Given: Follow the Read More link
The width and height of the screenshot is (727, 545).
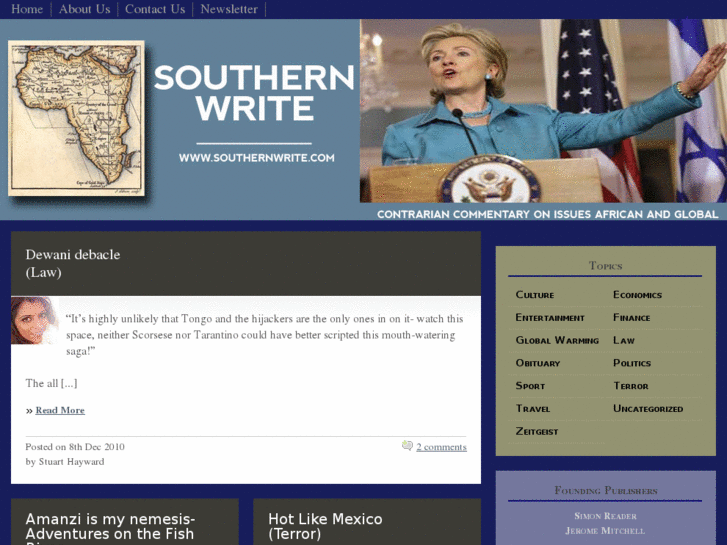Looking at the screenshot, I should (x=60, y=410).
